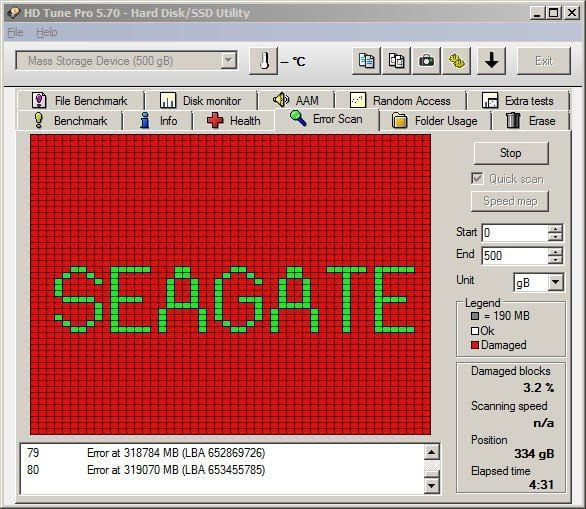
Task: Click the red Damaged legend swatch
Action: click(x=475, y=345)
